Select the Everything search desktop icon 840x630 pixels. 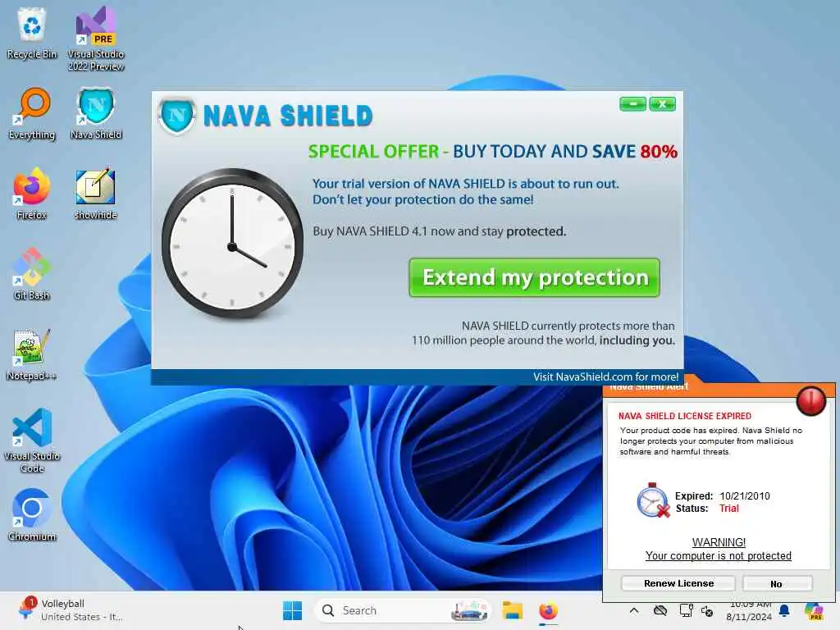32,113
